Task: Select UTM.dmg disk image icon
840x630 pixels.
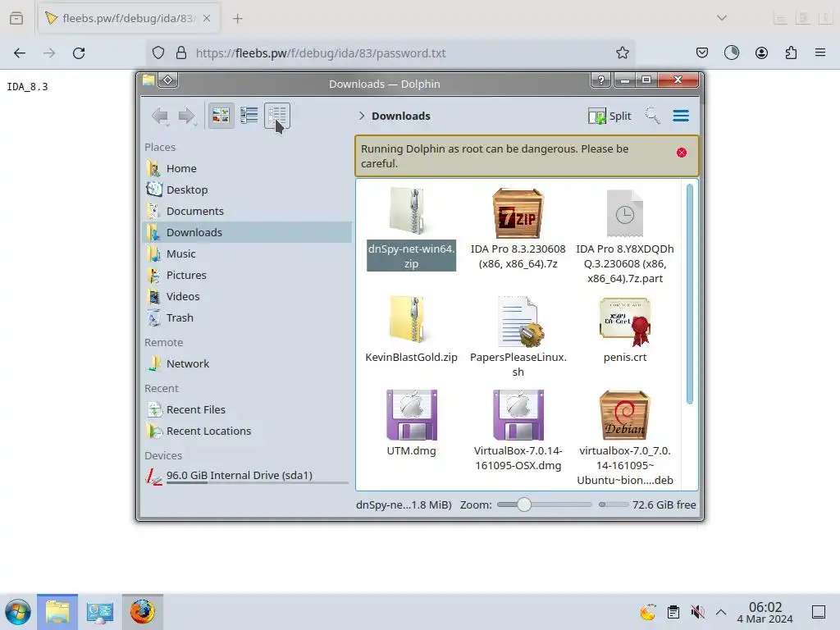Action: tap(412, 414)
